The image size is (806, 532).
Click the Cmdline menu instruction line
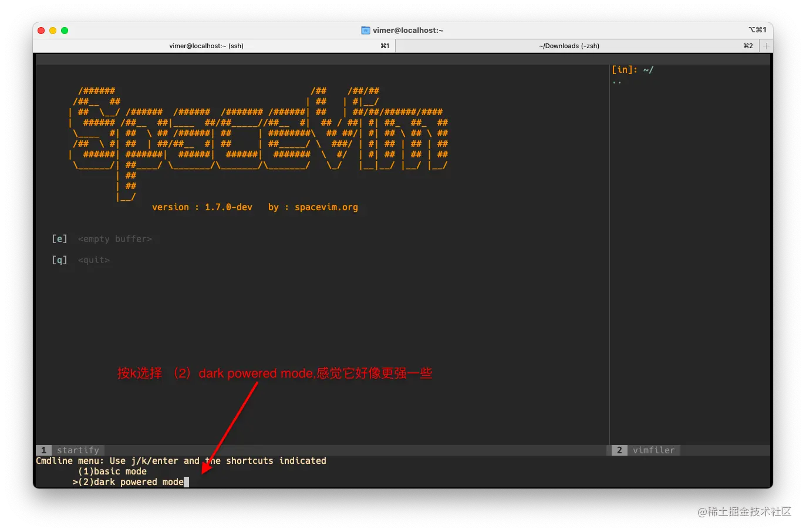(181, 461)
